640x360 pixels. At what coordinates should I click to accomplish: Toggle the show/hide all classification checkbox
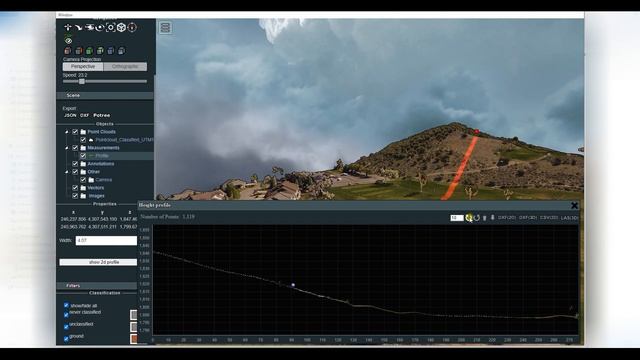pos(66,305)
